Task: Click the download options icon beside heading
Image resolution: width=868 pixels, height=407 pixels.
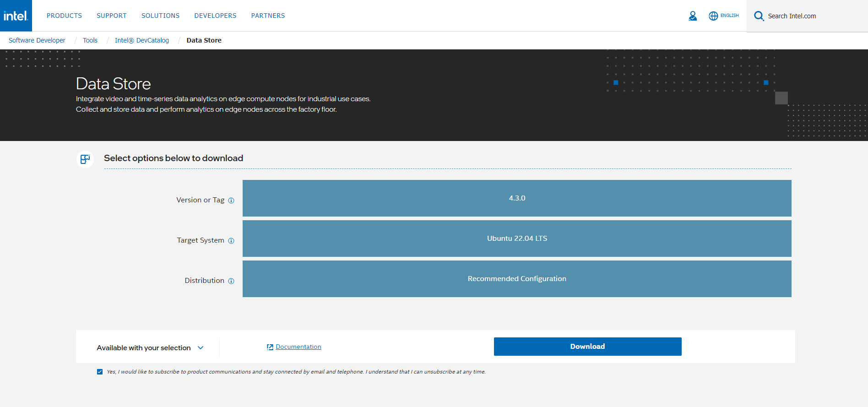Action: pos(85,159)
